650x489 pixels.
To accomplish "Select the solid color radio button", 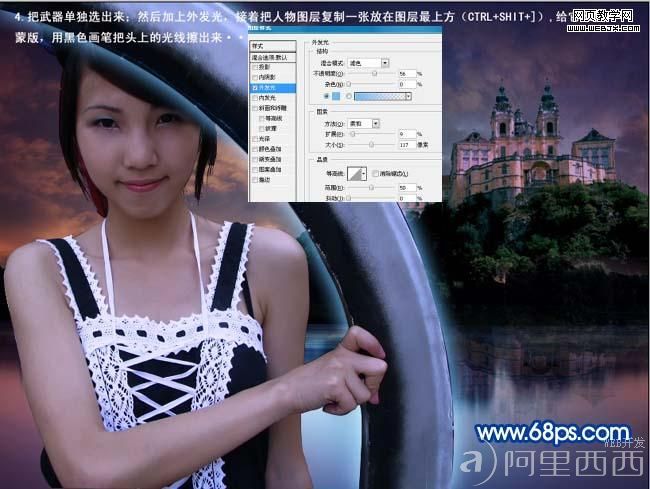I will 327,96.
